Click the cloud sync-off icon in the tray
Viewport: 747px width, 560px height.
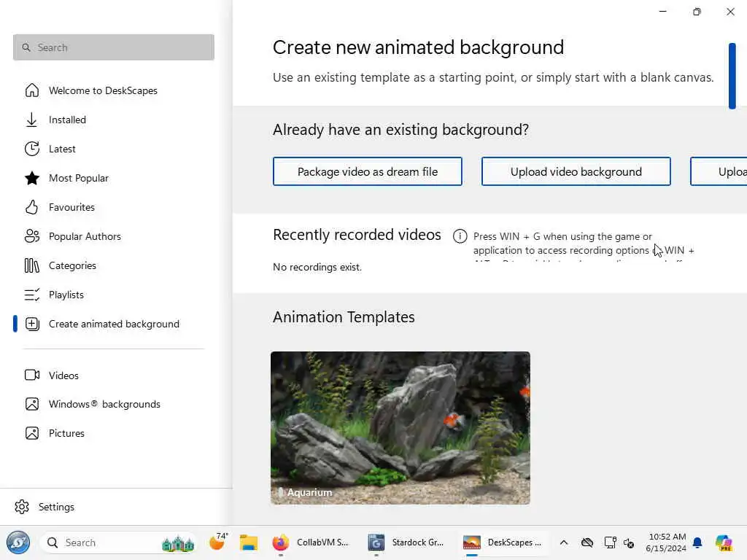(587, 542)
